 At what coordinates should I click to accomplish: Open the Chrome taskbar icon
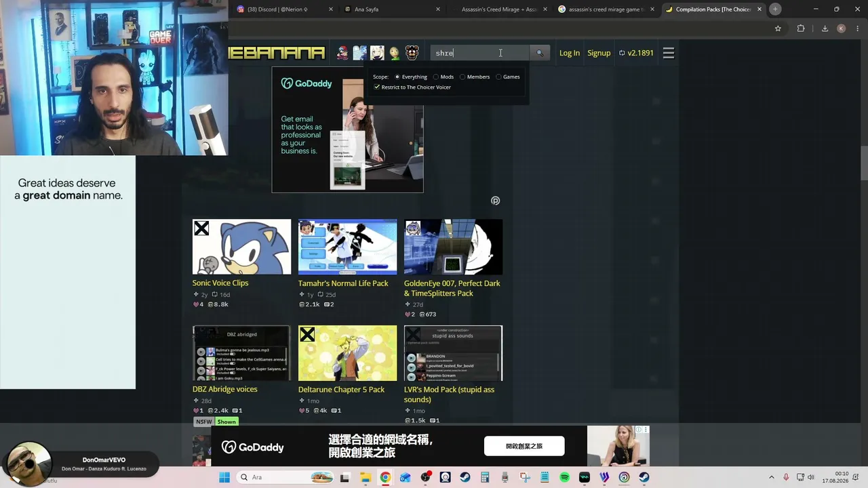[385, 477]
